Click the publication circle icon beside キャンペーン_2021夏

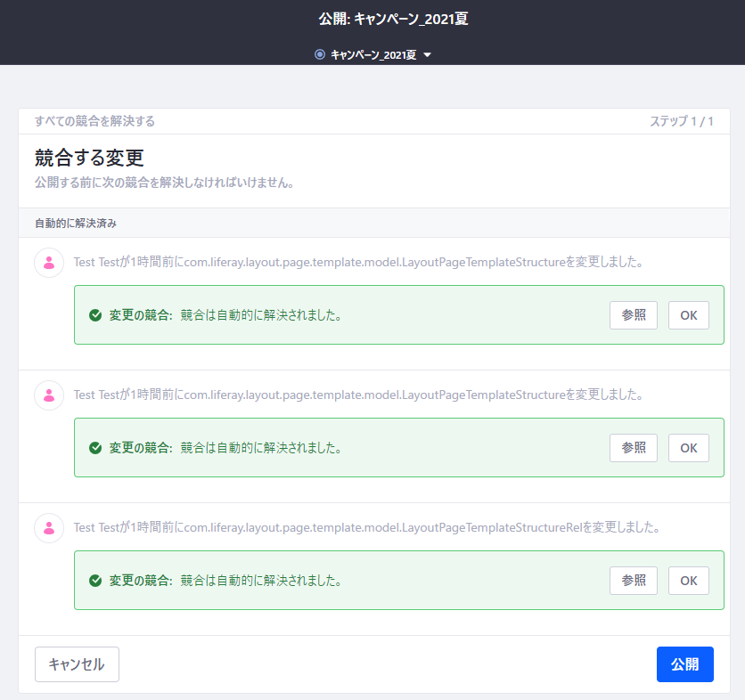pyautogui.click(x=320, y=54)
